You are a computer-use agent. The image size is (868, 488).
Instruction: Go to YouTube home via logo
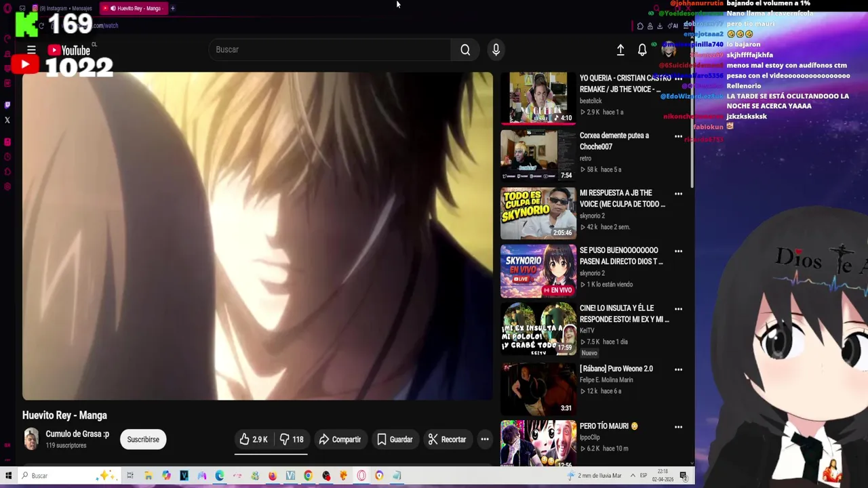pos(69,50)
